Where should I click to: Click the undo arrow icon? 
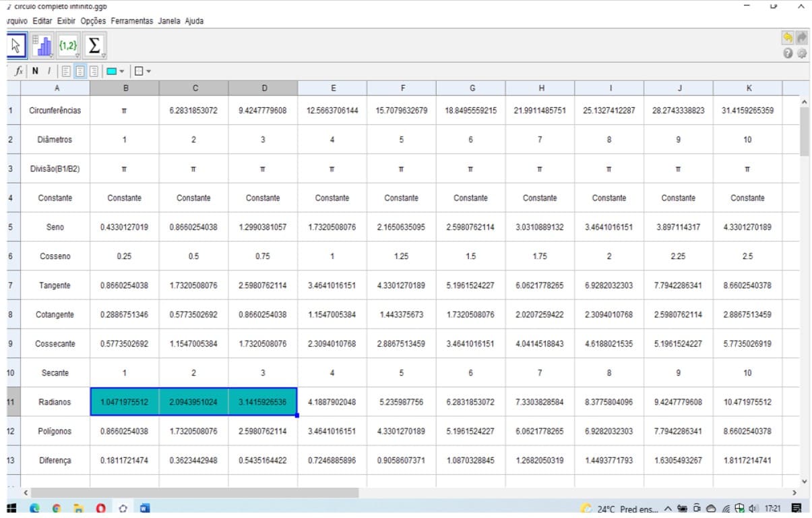[788, 39]
